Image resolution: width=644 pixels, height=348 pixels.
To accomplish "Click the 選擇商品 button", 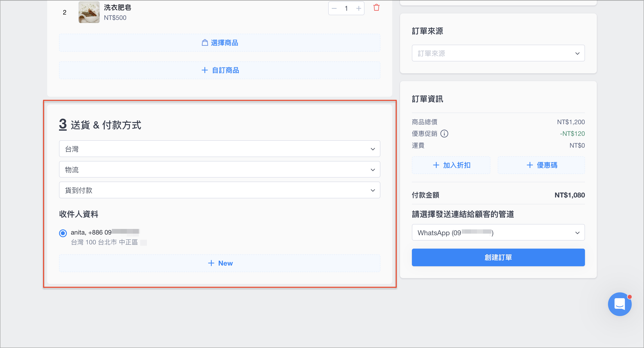I will [220, 43].
